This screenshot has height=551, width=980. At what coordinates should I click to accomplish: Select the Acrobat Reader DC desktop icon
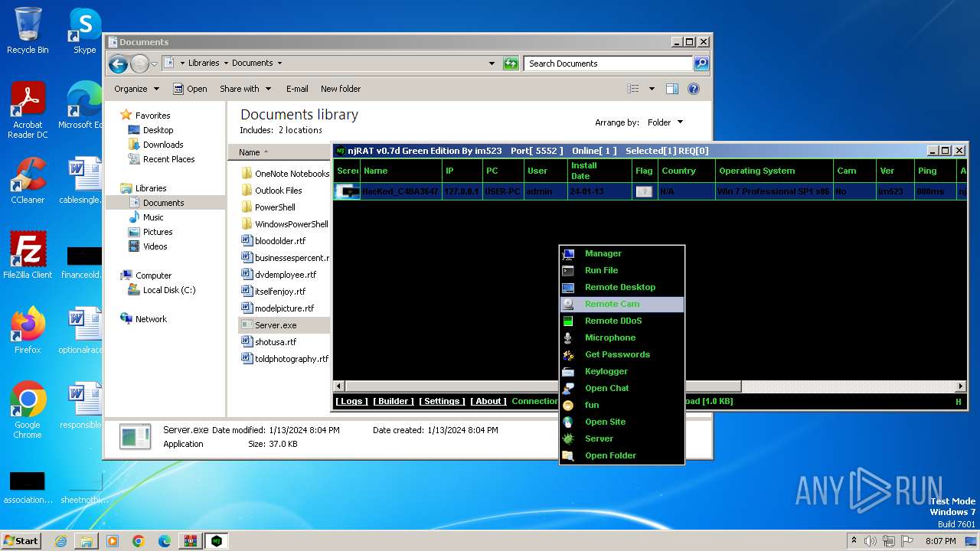pos(28,111)
